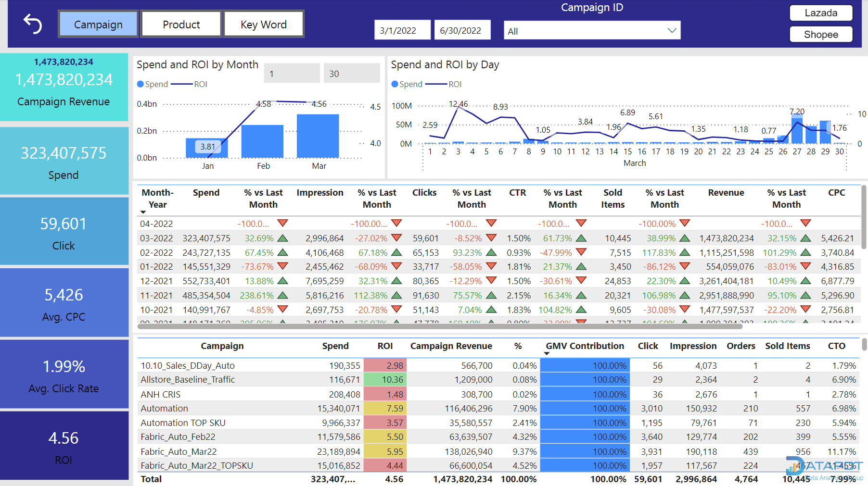Image resolution: width=868 pixels, height=486 pixels.
Task: Sort by the Campaign column header
Action: pos(222,346)
